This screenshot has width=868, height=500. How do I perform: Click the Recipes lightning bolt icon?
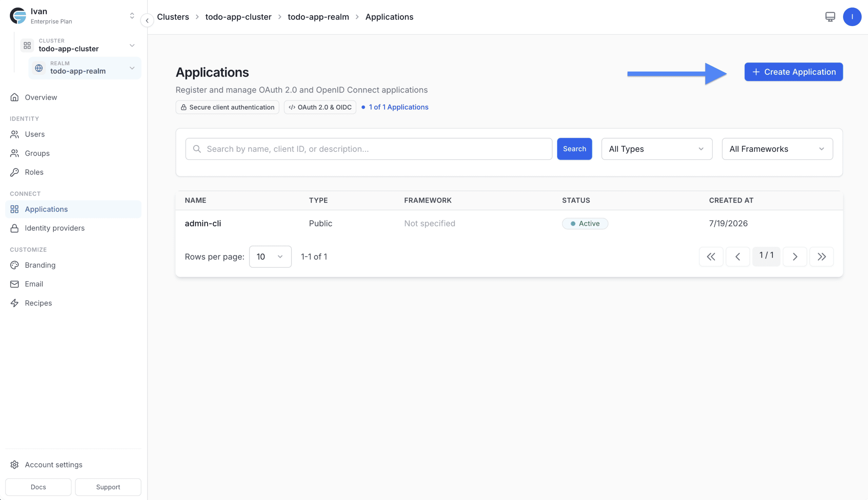click(x=15, y=303)
